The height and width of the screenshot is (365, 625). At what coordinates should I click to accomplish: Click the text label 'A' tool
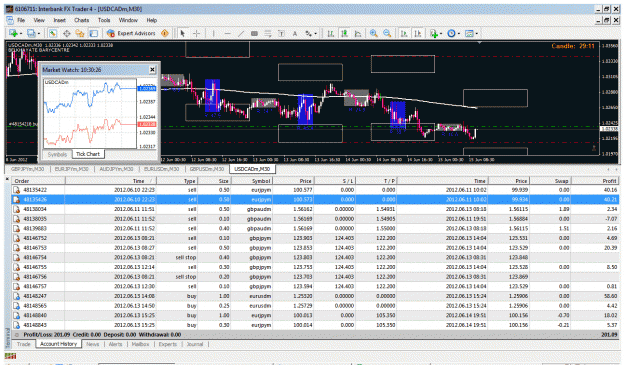click(295, 33)
